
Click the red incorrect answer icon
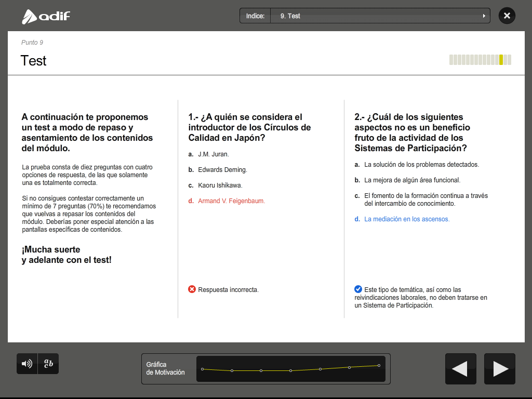coord(192,289)
